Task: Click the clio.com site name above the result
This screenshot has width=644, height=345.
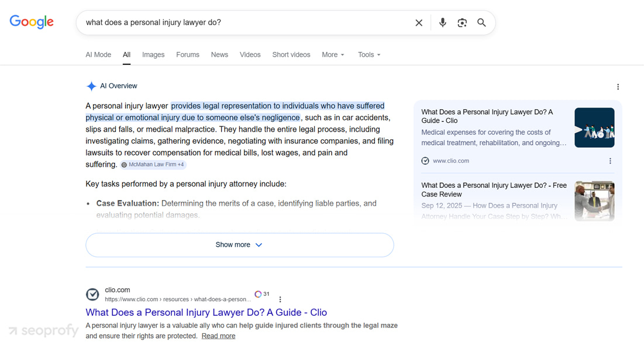Action: 118,290
